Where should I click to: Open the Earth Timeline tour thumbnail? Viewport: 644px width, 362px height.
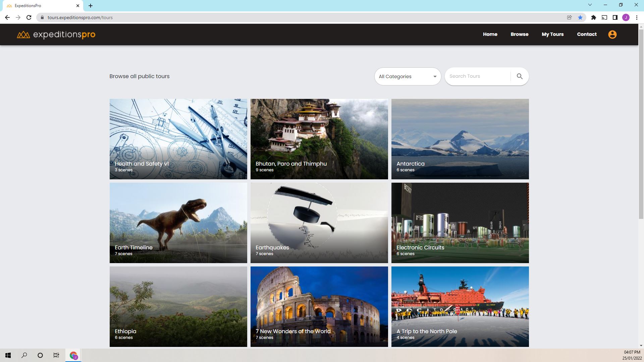(178, 223)
